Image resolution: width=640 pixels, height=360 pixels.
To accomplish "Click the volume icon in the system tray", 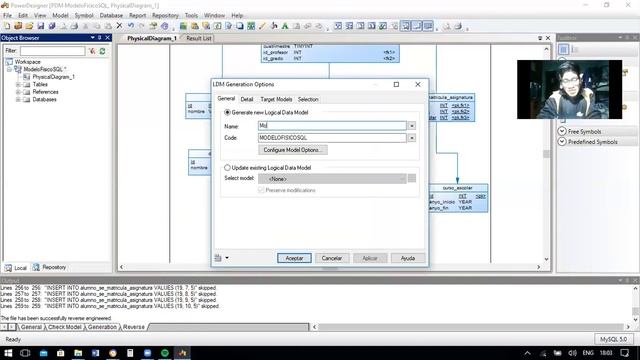I will [572, 353].
